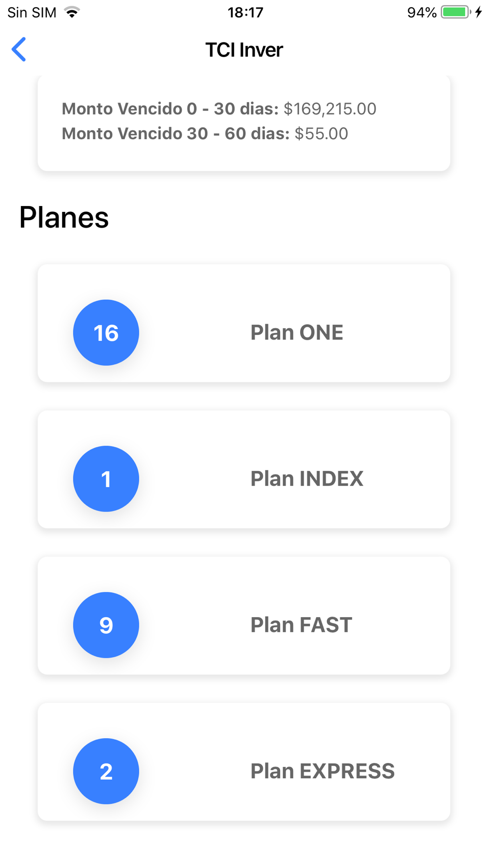Tap the charging bolt icon
The height and width of the screenshot is (868, 488).
tap(479, 12)
